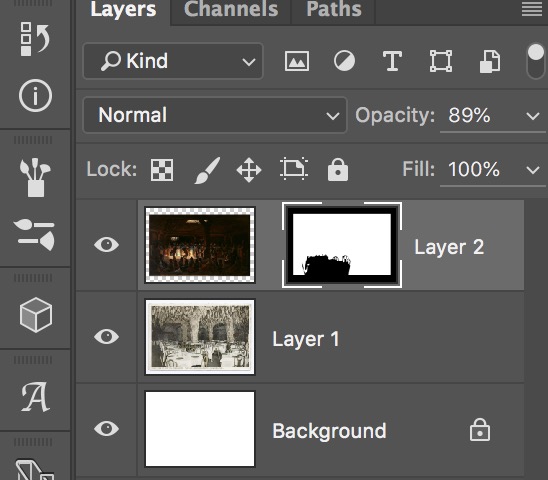
Task: Open the Character panel icon
Action: (x=35, y=397)
